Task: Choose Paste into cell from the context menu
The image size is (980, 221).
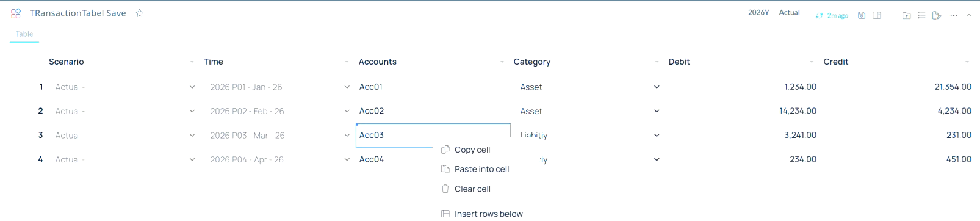Action: pyautogui.click(x=481, y=169)
